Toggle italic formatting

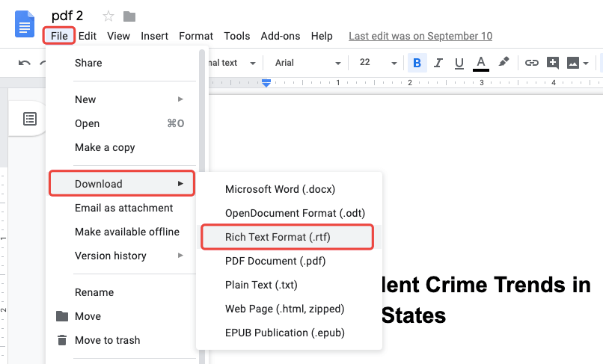[x=438, y=63]
